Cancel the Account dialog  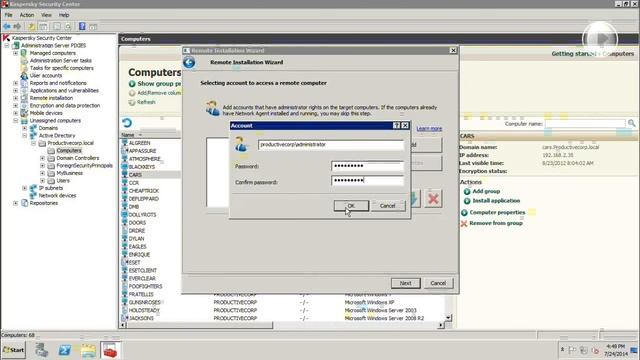click(387, 205)
